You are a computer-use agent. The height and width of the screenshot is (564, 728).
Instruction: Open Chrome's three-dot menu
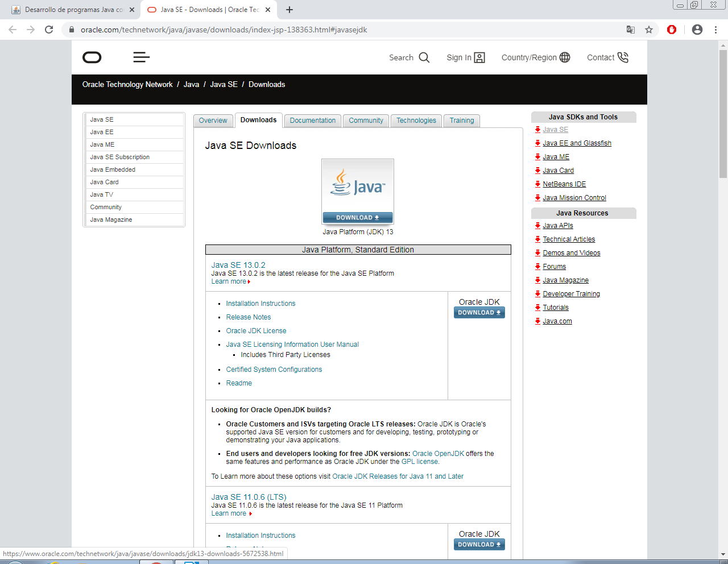(715, 30)
